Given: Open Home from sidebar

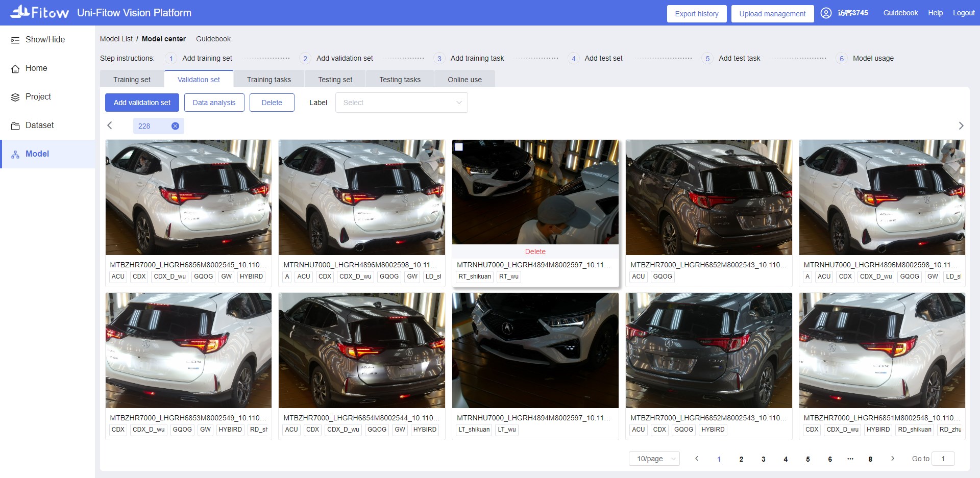Looking at the screenshot, I should (36, 68).
